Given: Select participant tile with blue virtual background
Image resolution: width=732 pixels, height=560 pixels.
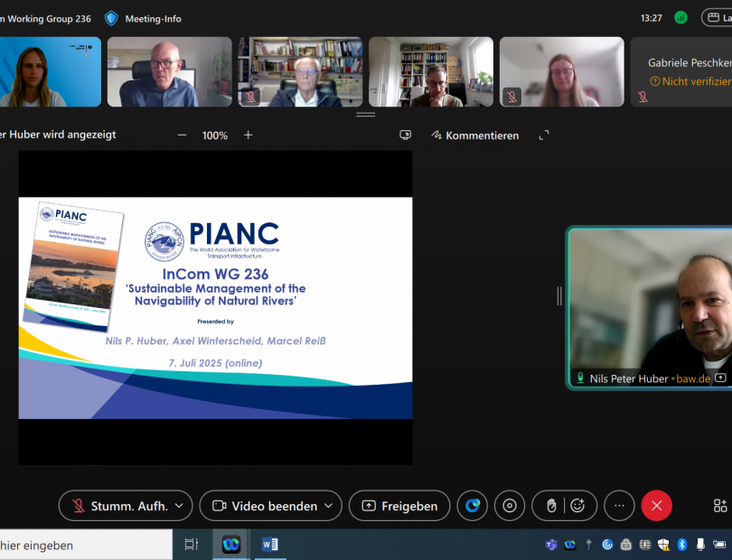Looking at the screenshot, I should [x=51, y=72].
